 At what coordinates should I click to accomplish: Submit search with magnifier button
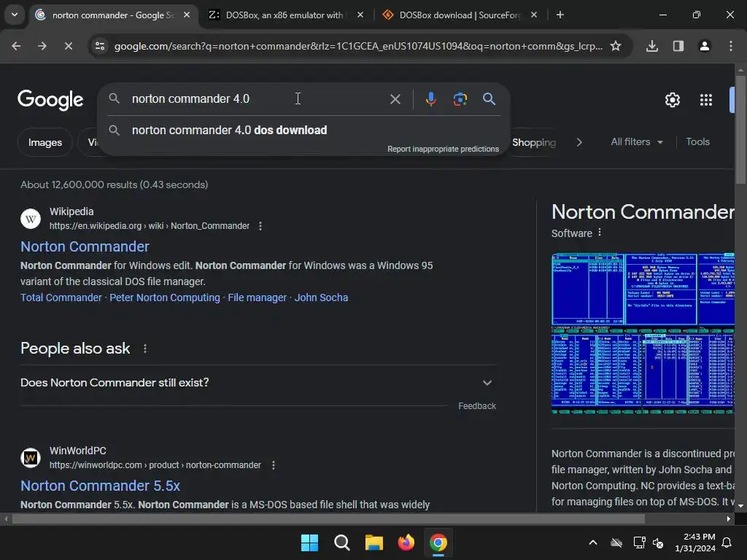click(x=489, y=99)
